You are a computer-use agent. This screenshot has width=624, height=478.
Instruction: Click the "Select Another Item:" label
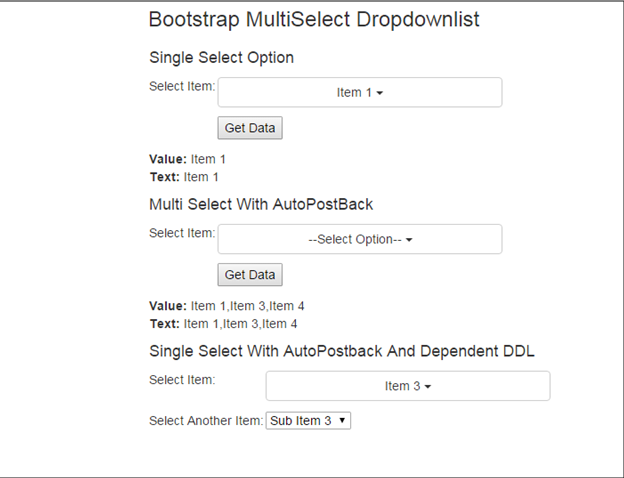tap(205, 421)
